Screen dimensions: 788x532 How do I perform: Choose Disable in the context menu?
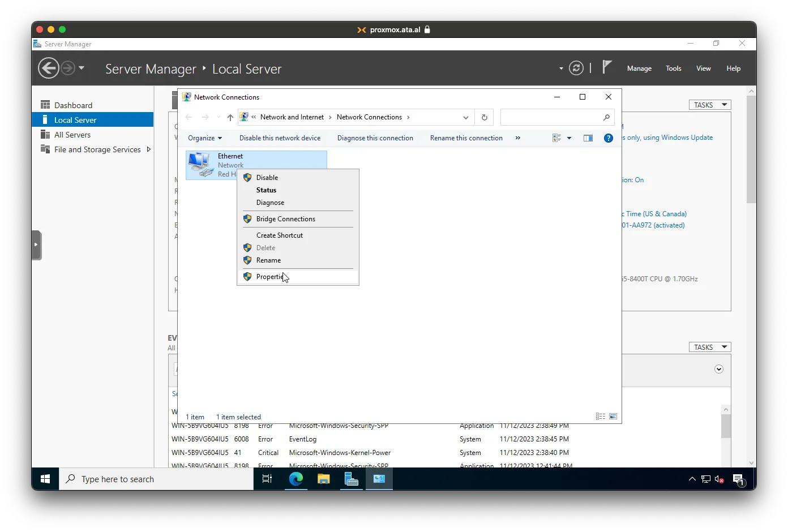(298, 178)
